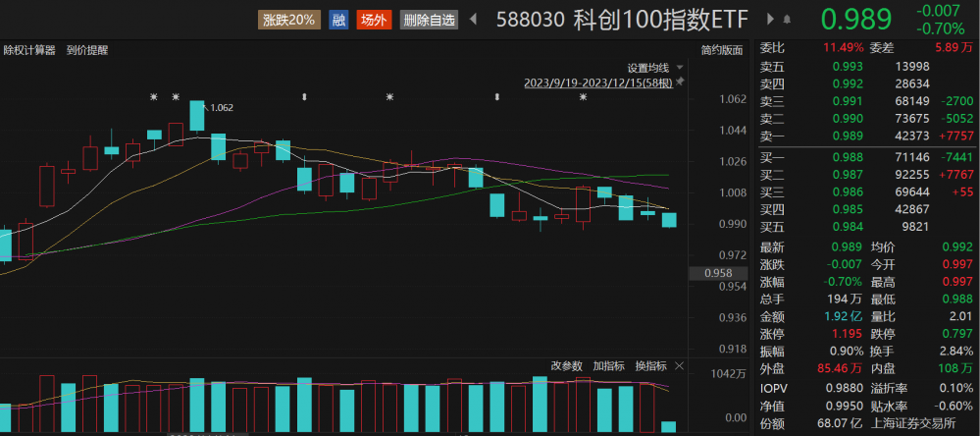980x436 pixels.
Task: Click the 0.958 price marker on axis
Action: [719, 273]
